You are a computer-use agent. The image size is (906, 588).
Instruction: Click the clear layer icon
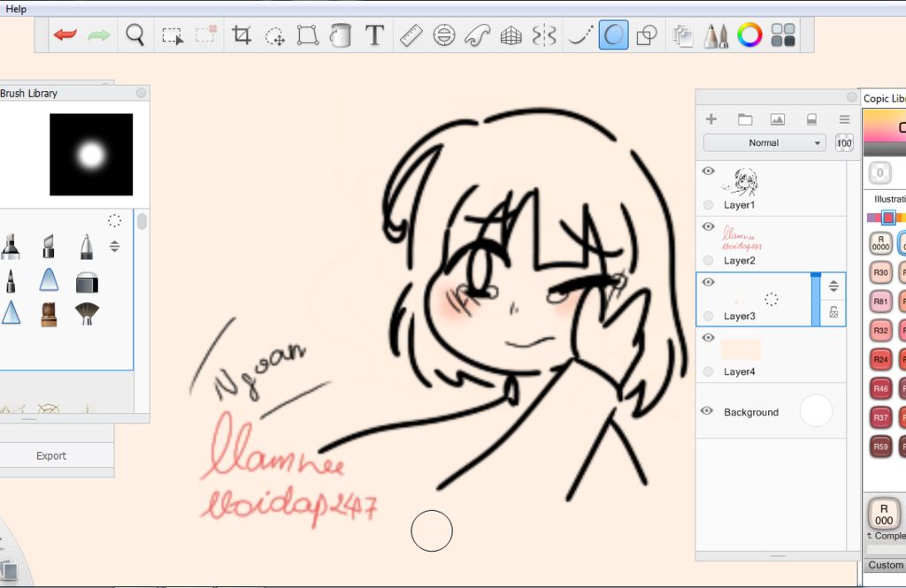click(x=811, y=119)
